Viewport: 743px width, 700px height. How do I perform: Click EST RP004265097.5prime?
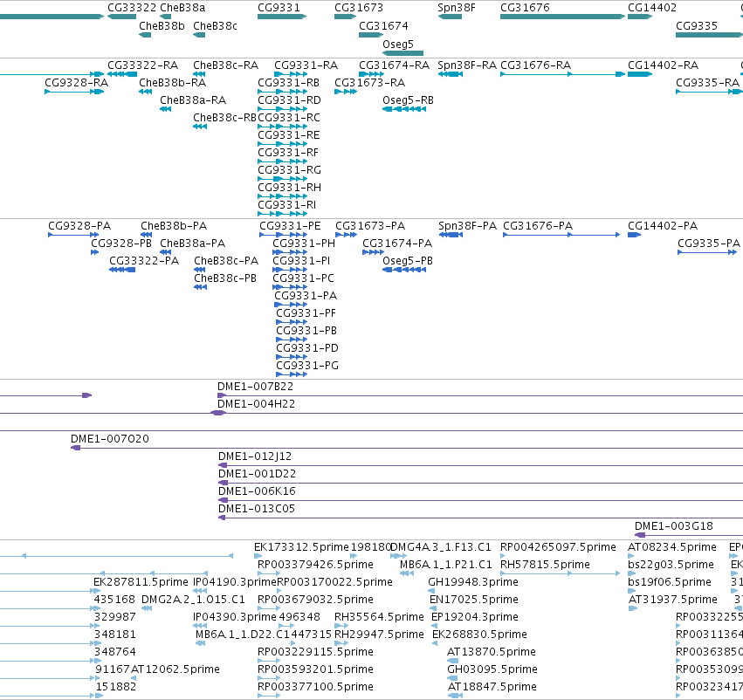[x=558, y=547]
